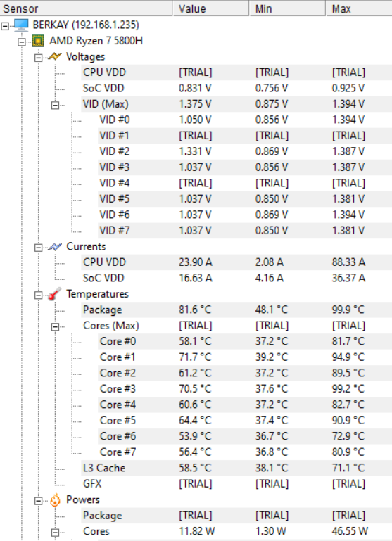Click the AMD Ryzen 7 5800H chip icon

coord(37,41)
